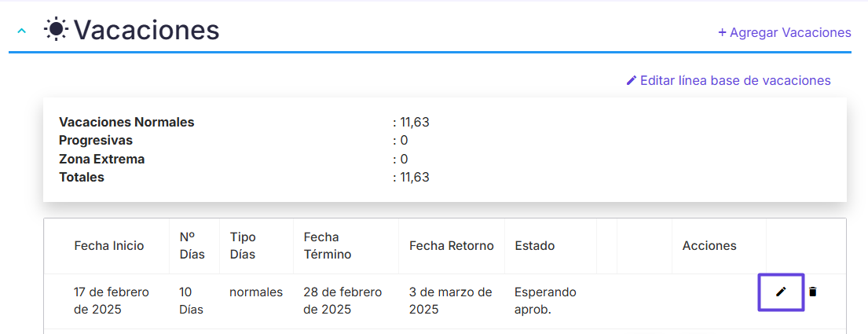Collapse the Vacaciones section with the chevron
Image resolution: width=868 pixels, height=334 pixels.
[x=21, y=31]
